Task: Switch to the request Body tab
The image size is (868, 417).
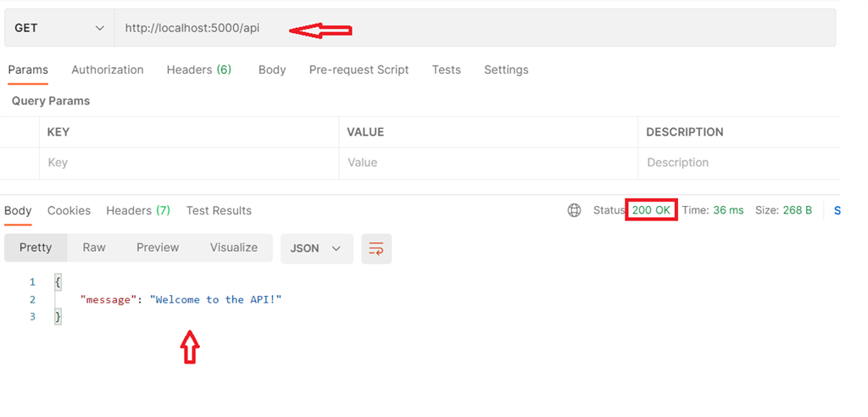Action: point(272,69)
